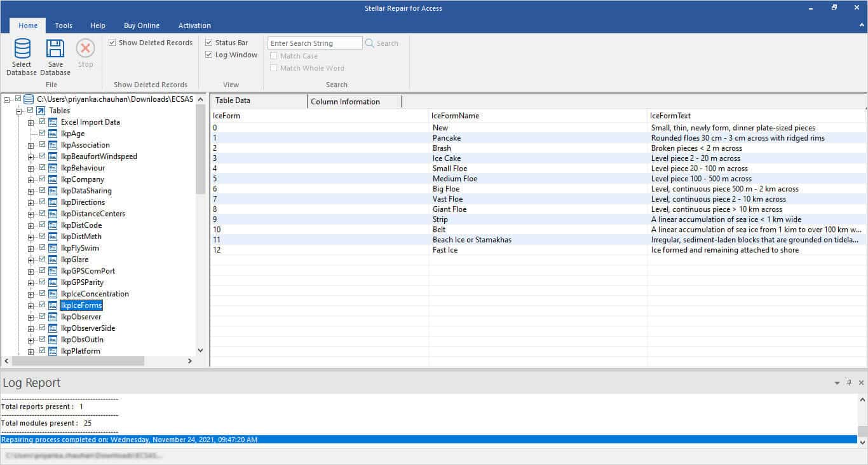Screen dimensions: 868x465
Task: Click the table icon beside lkpCompany
Action: click(53, 179)
